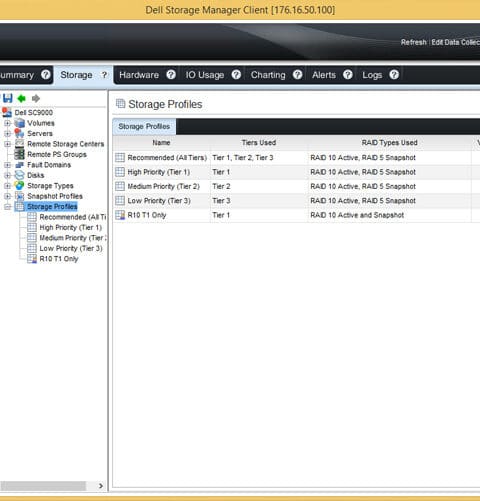Click icon of High Priority (Tier 1) row

pos(120,172)
